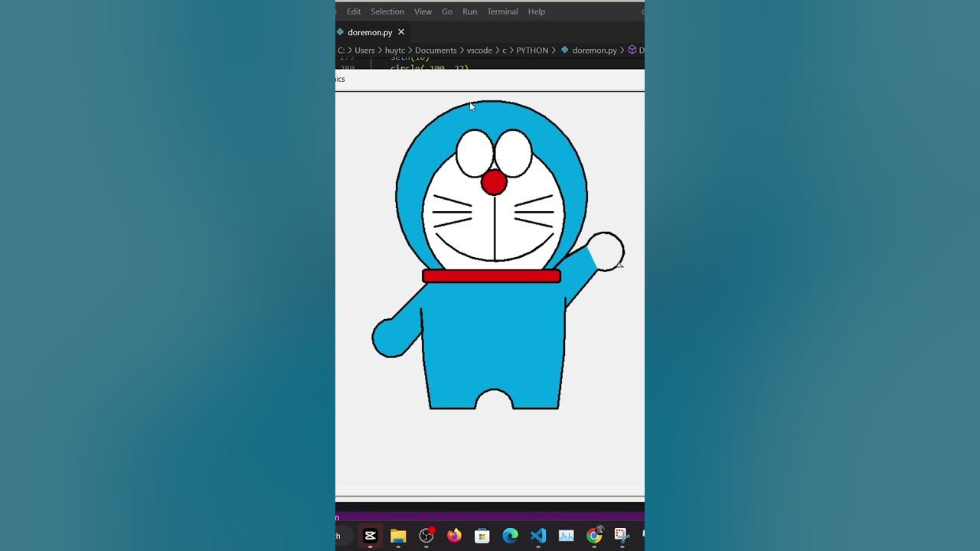Open the Go menu
This screenshot has width=980, height=551.
[x=447, y=11]
